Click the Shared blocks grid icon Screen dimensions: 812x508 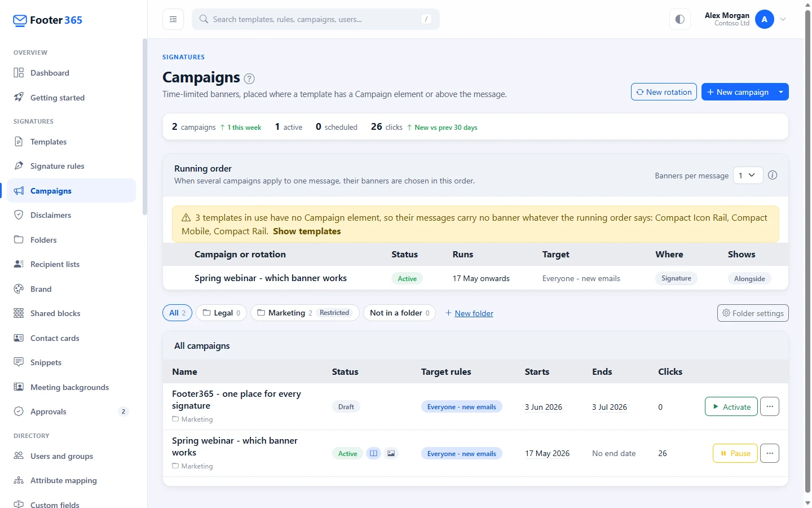click(x=19, y=313)
